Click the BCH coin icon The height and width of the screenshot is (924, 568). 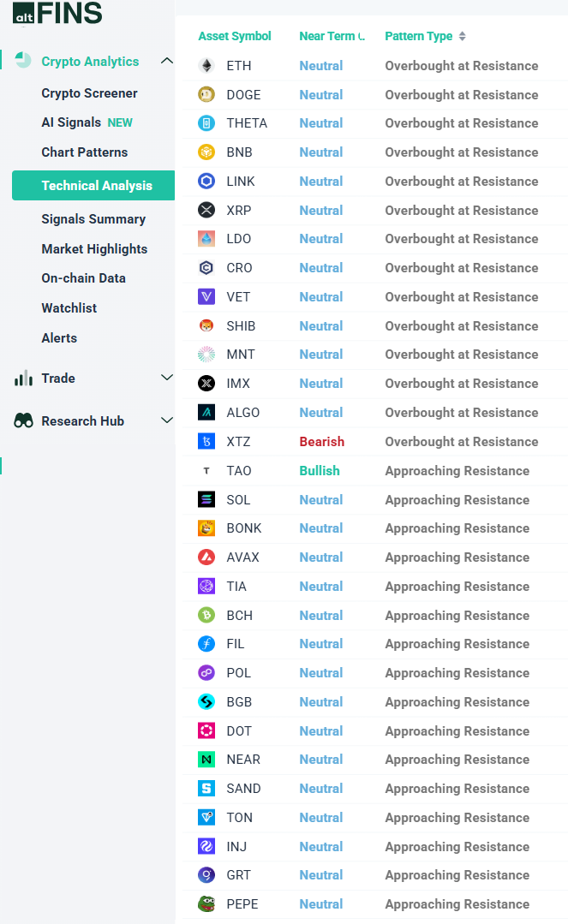pos(206,615)
